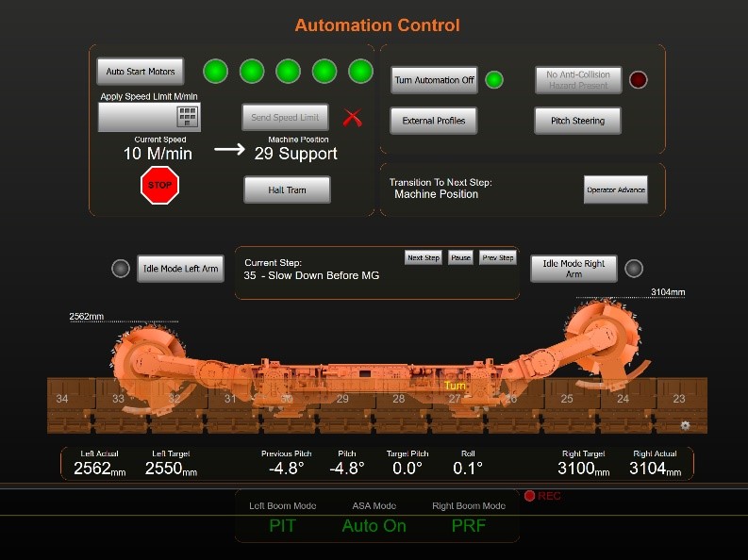Go back with the Prev Step button
748x560 pixels.
tap(497, 257)
